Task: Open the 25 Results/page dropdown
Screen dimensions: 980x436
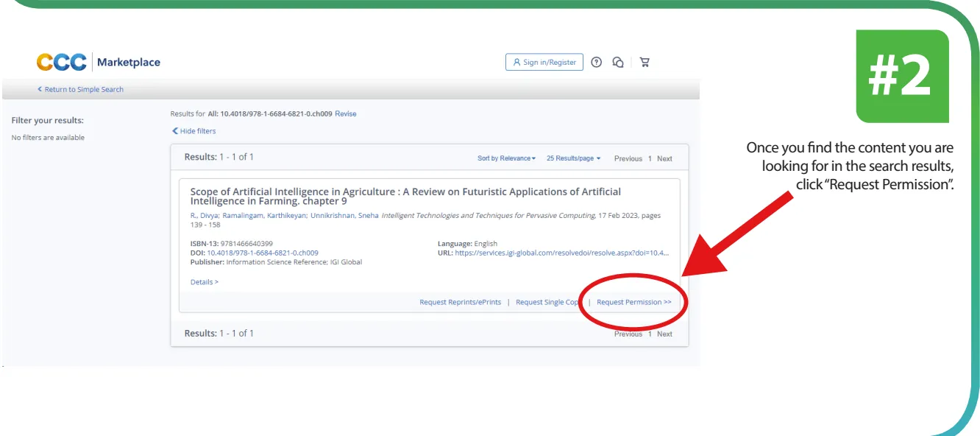Action: (x=573, y=158)
